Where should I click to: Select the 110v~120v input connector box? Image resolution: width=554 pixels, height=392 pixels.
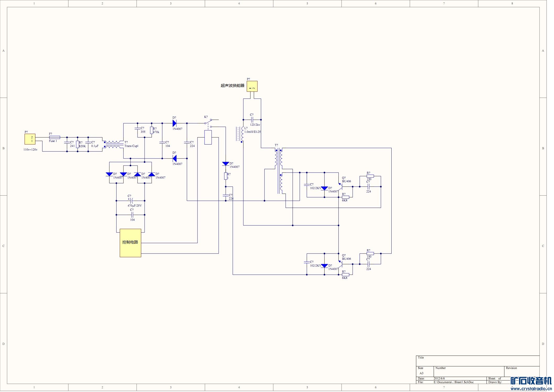pos(30,139)
